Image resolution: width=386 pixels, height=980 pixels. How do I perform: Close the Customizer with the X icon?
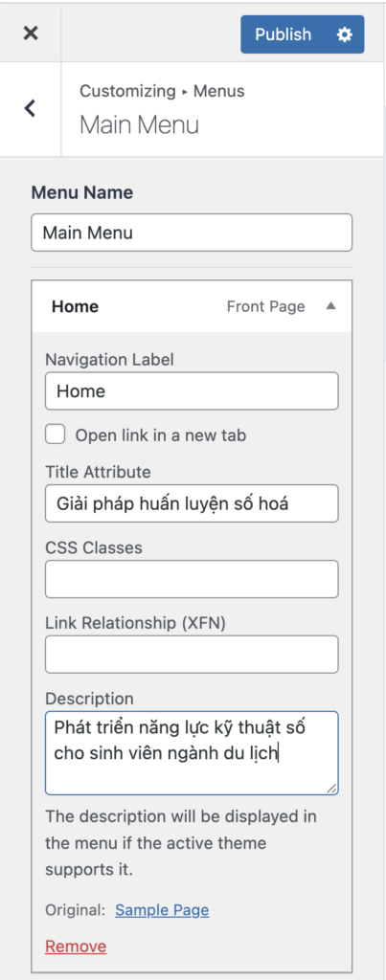pyautogui.click(x=30, y=33)
